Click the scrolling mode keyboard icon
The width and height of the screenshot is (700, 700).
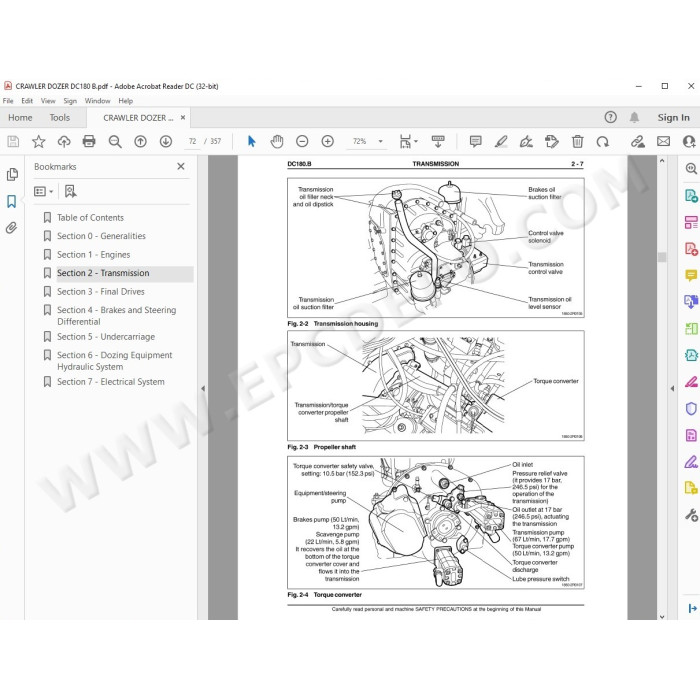tap(438, 142)
